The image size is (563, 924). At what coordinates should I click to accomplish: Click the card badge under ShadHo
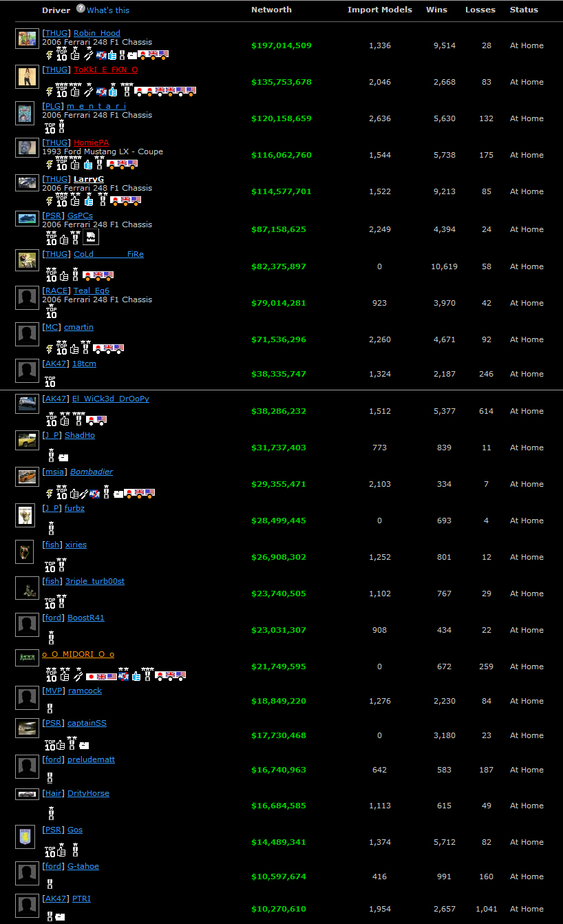point(63,456)
